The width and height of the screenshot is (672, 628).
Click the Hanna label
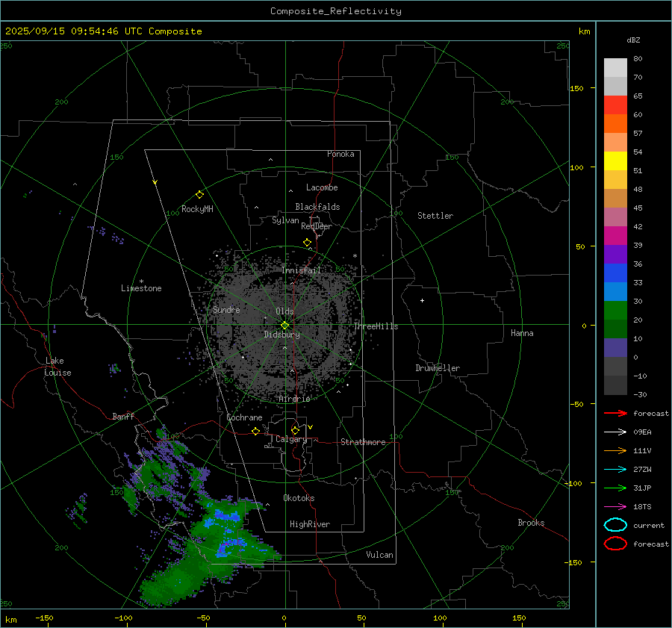click(x=522, y=333)
